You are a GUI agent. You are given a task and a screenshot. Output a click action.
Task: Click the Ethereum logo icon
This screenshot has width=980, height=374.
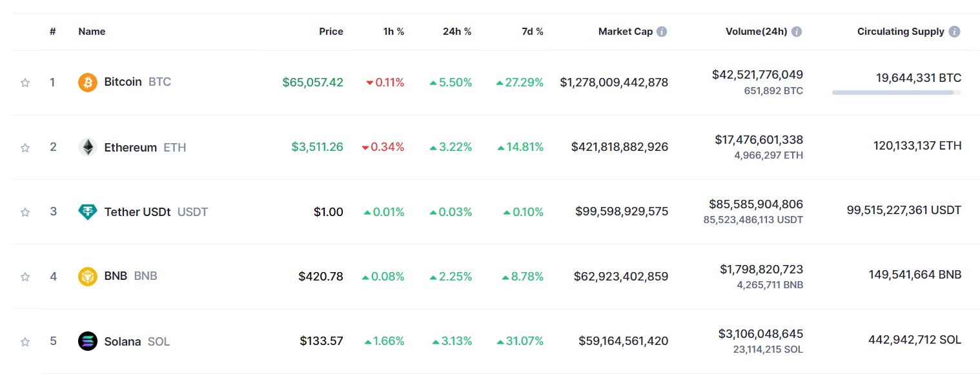tap(88, 147)
